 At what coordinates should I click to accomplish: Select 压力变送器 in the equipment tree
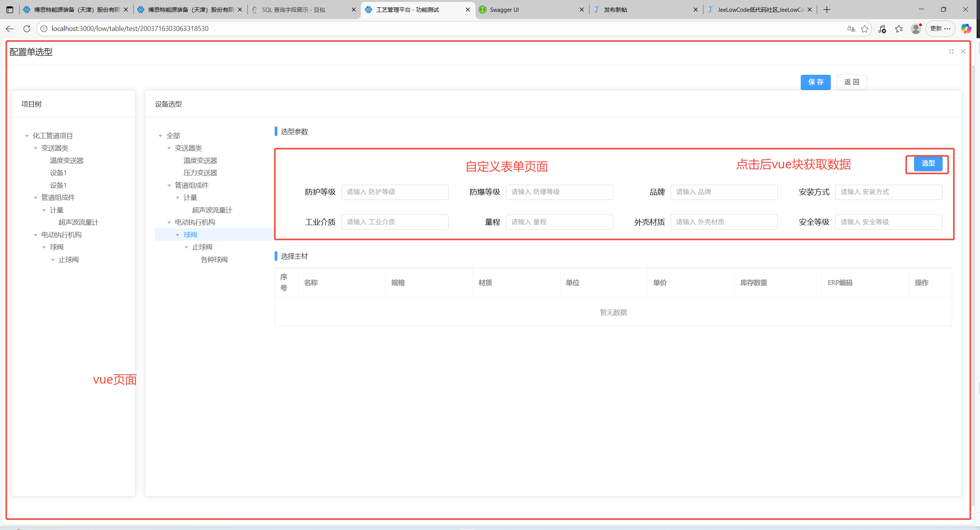click(200, 173)
